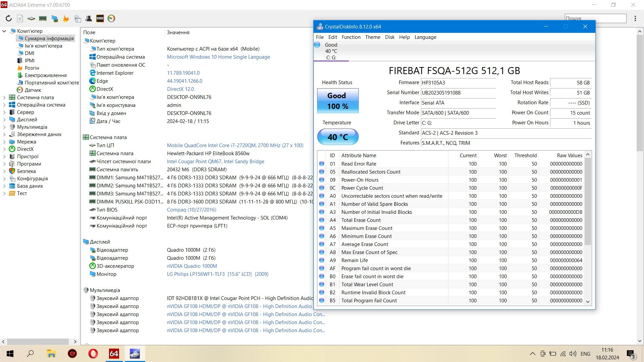The width and height of the screenshot is (644, 362).
Task: Open Opera browser from the taskbar
Action: pyautogui.click(x=93, y=354)
